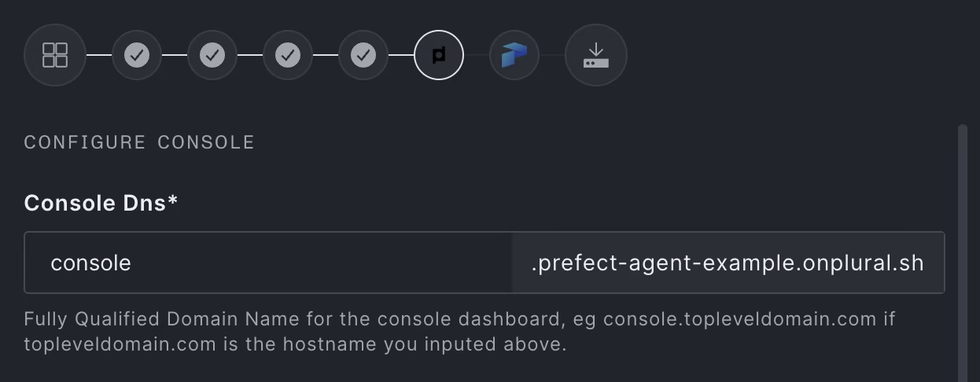Open the second completed checkmark step
The height and width of the screenshot is (382, 980).
coord(212,55)
